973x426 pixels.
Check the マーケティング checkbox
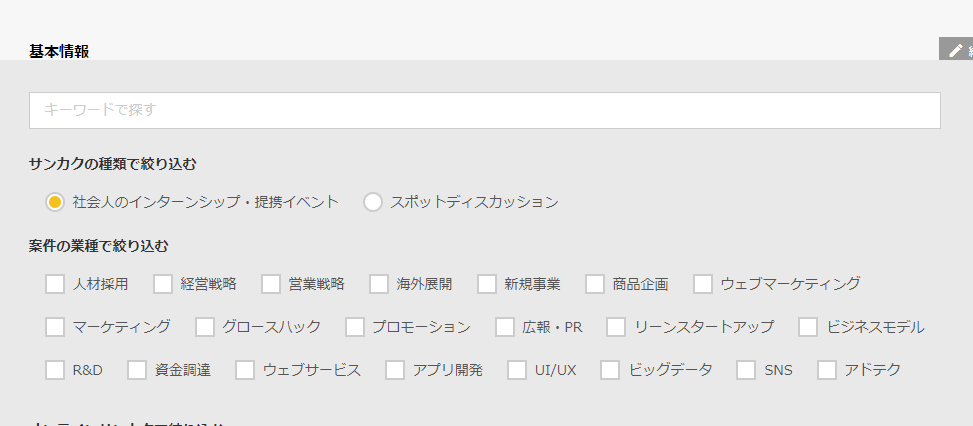pyautogui.click(x=55, y=327)
